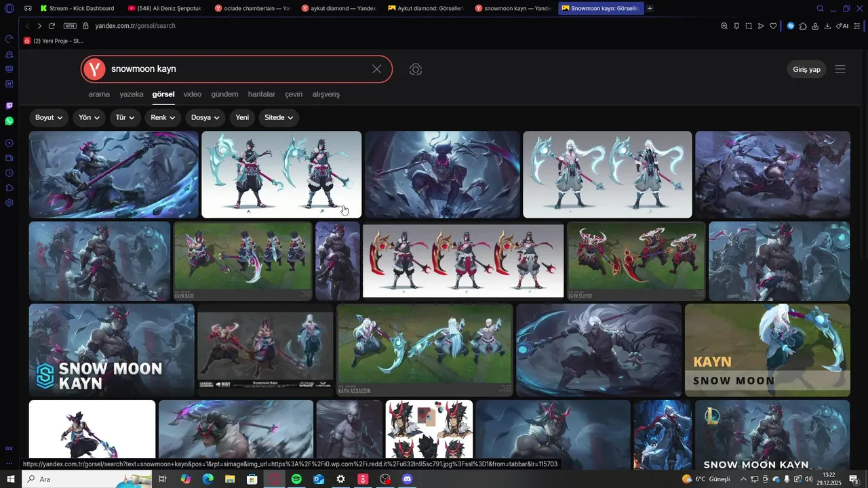The height and width of the screenshot is (488, 868).
Task: Click the pin icon in address bar
Action: pyautogui.click(x=736, y=26)
